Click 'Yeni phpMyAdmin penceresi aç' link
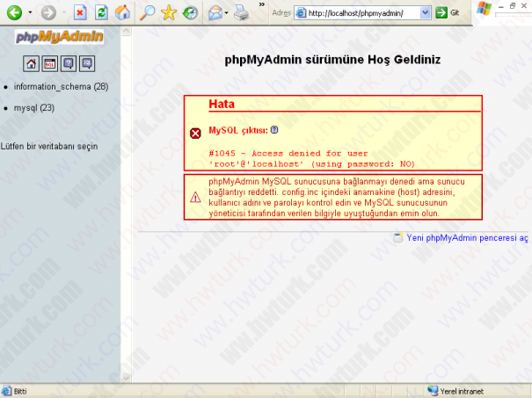 [x=468, y=237]
